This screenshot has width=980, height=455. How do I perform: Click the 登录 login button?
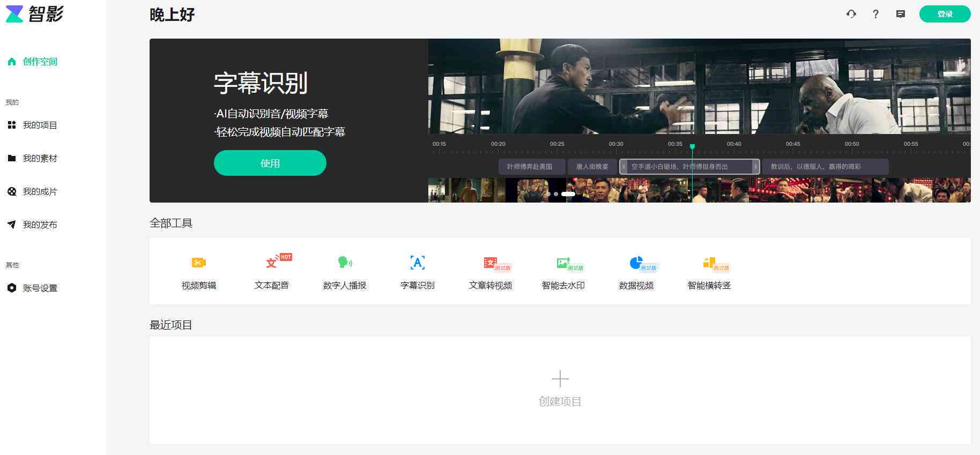click(x=945, y=14)
